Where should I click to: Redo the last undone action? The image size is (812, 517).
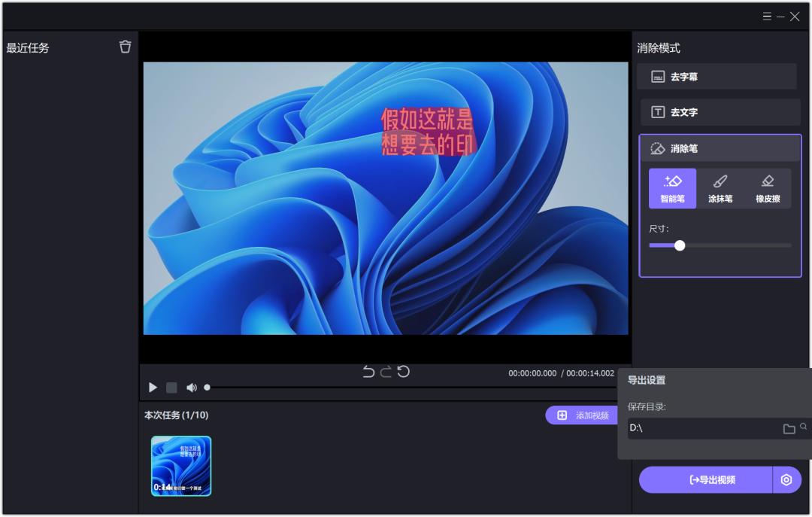click(386, 372)
